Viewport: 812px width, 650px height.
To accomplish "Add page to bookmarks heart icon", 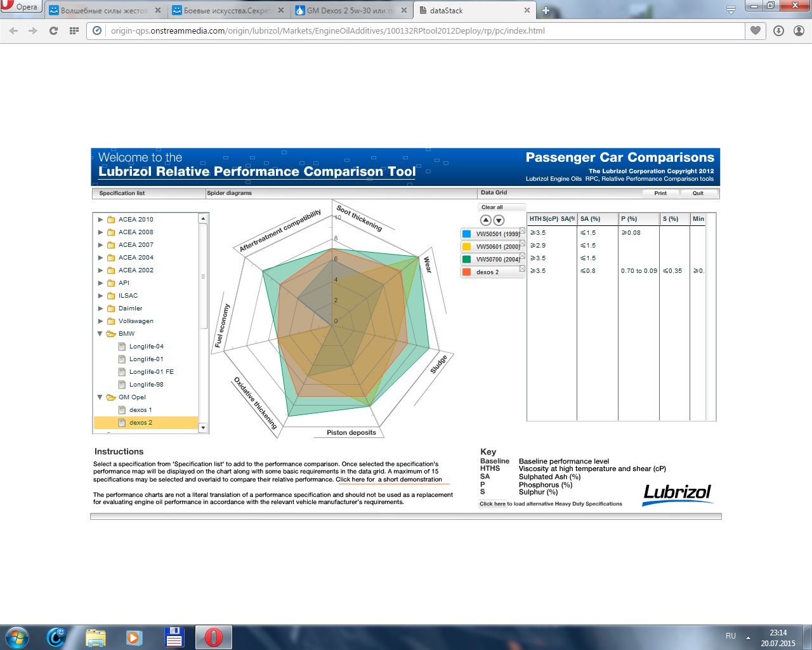I will point(756,30).
